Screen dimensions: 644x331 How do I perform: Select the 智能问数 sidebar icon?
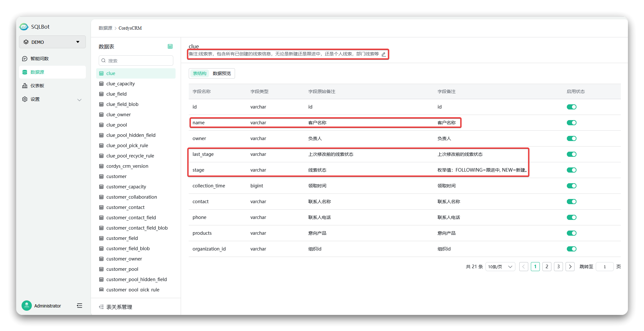25,58
